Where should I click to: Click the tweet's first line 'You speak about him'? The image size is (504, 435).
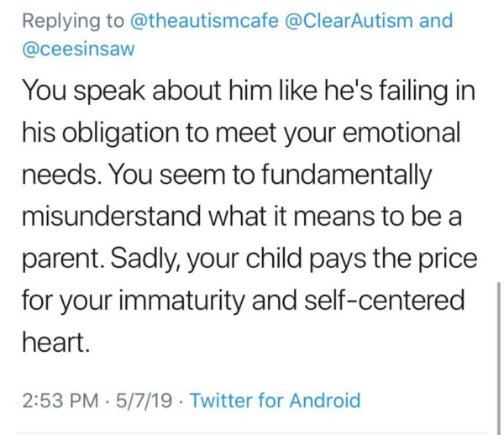coord(122,91)
